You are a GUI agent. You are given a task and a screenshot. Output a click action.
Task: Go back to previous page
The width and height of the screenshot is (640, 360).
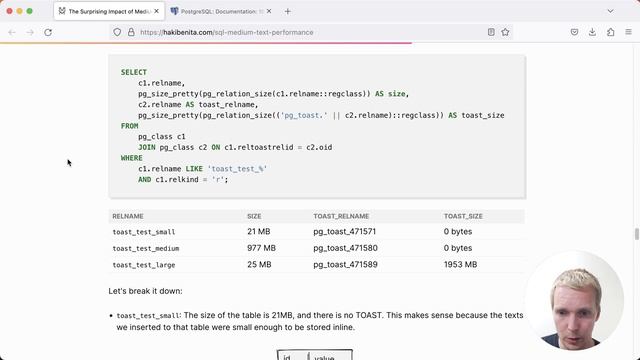click(12, 32)
